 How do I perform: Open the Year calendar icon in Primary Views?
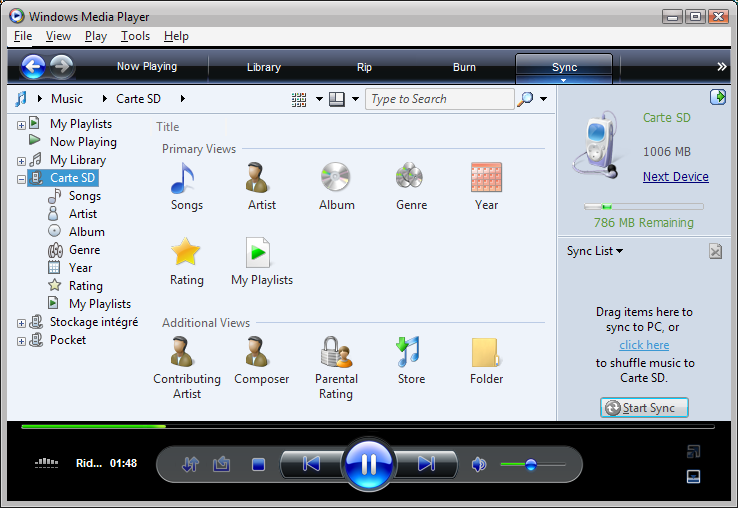coord(486,177)
